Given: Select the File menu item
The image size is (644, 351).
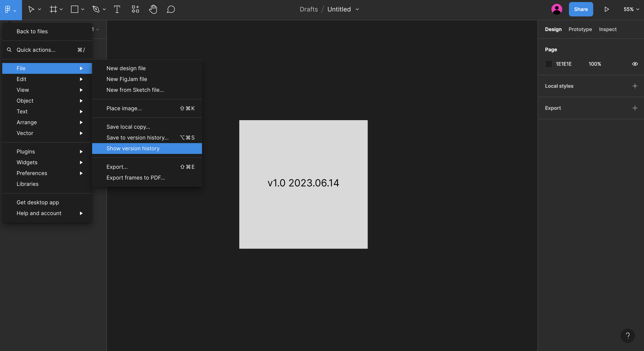Looking at the screenshot, I should (47, 68).
